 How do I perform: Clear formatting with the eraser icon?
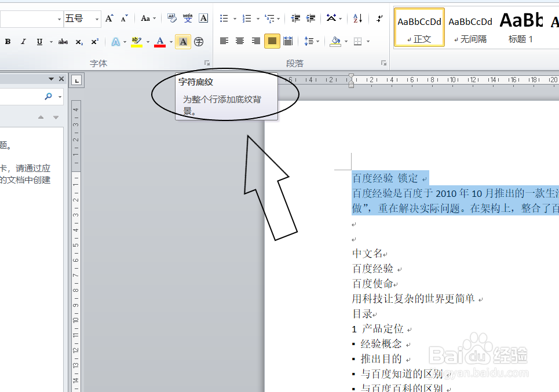pyautogui.click(x=172, y=18)
